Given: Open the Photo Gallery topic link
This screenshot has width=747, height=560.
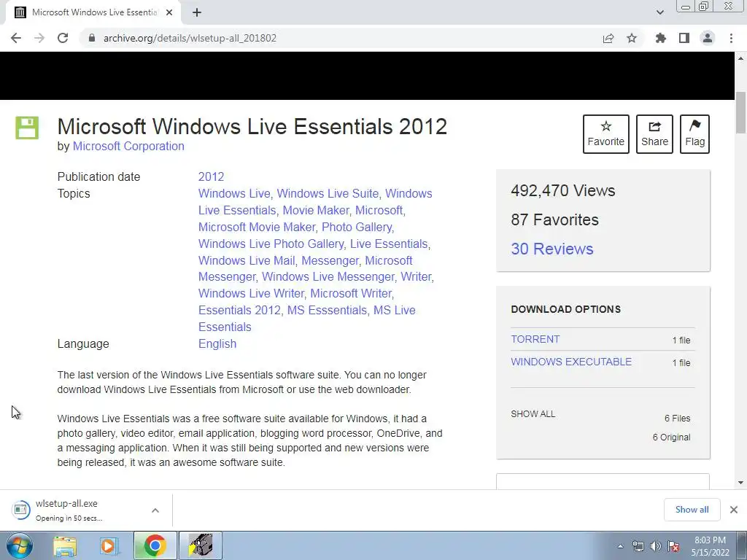Looking at the screenshot, I should [x=357, y=227].
